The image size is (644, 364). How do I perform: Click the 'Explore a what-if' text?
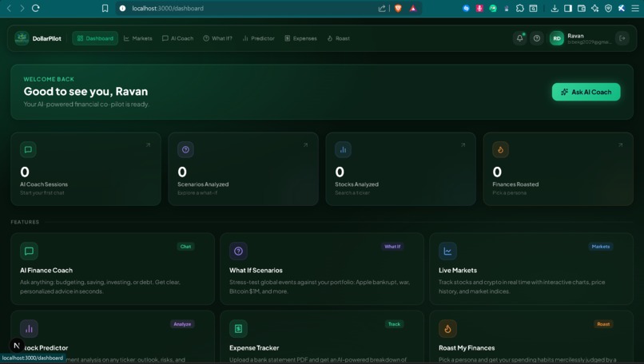pos(197,193)
